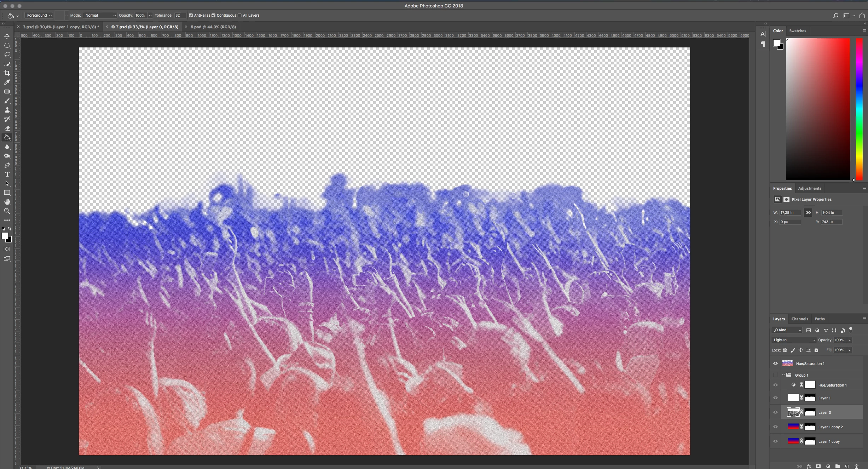Enable the All Layers checkbox
Image resolution: width=868 pixels, height=469 pixels.
240,16
